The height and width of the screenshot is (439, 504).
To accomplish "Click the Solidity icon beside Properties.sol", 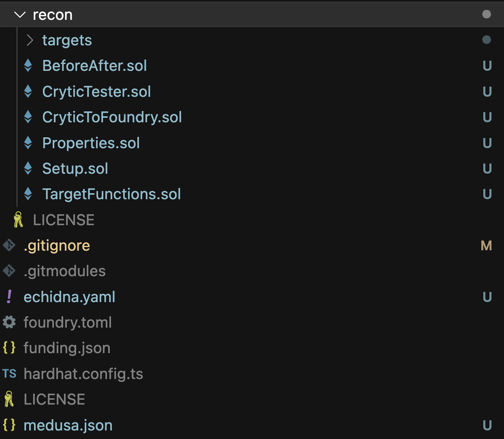I will coord(28,143).
